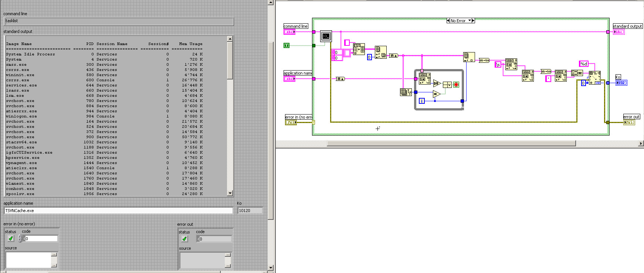Viewport: 644px width, 273px height.
Task: Click the first Reverse String node
Action: [x=484, y=60]
